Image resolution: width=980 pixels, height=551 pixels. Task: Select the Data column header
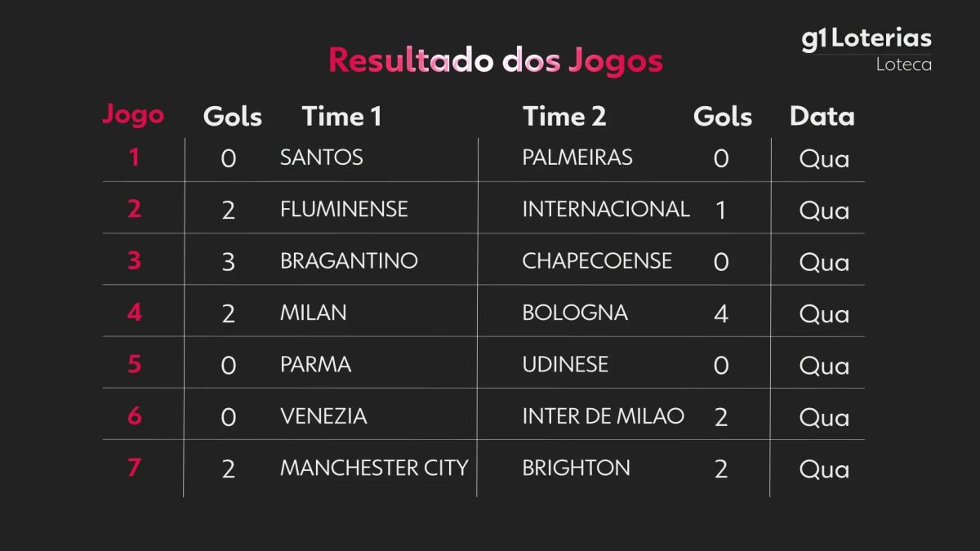[822, 117]
